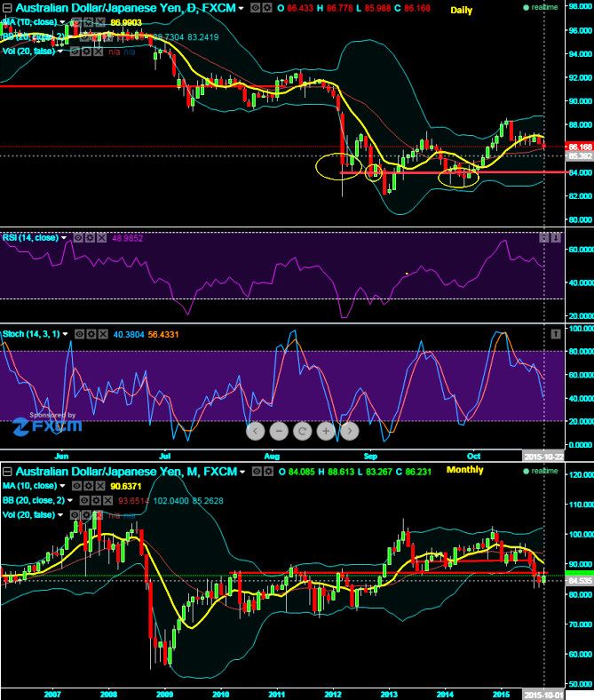The height and width of the screenshot is (700, 594).
Task: Remove Vol indicator from Monthly chart
Action: point(99,514)
